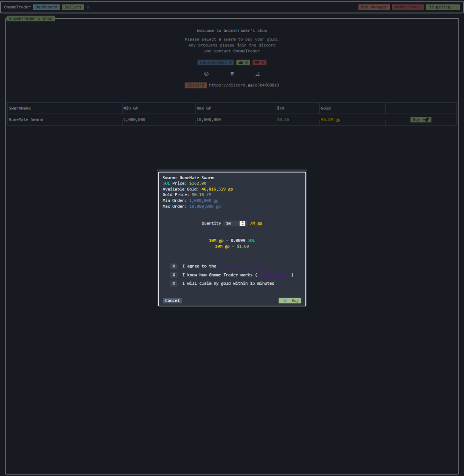Open the Buyer Manual link
Image resolution: width=464 pixels, height=476 pixels.
tap(275, 275)
